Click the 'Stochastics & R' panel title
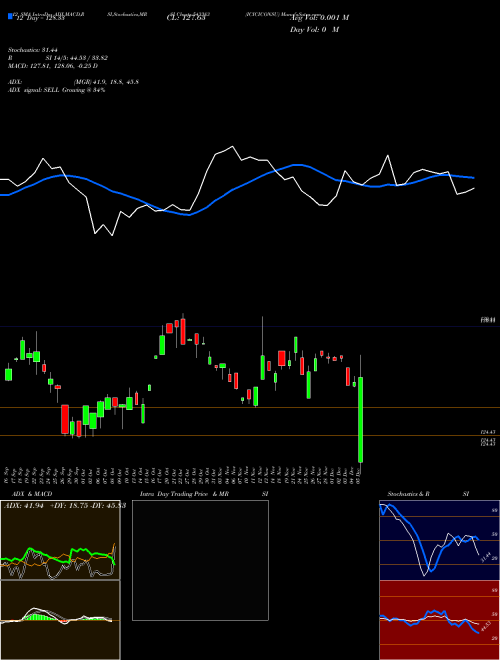 (x=408, y=494)
